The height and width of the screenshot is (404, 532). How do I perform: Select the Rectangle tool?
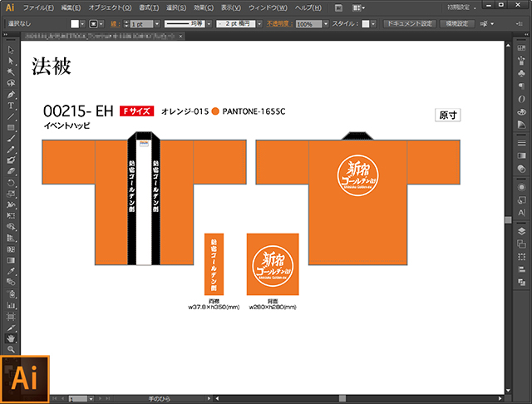11,127
